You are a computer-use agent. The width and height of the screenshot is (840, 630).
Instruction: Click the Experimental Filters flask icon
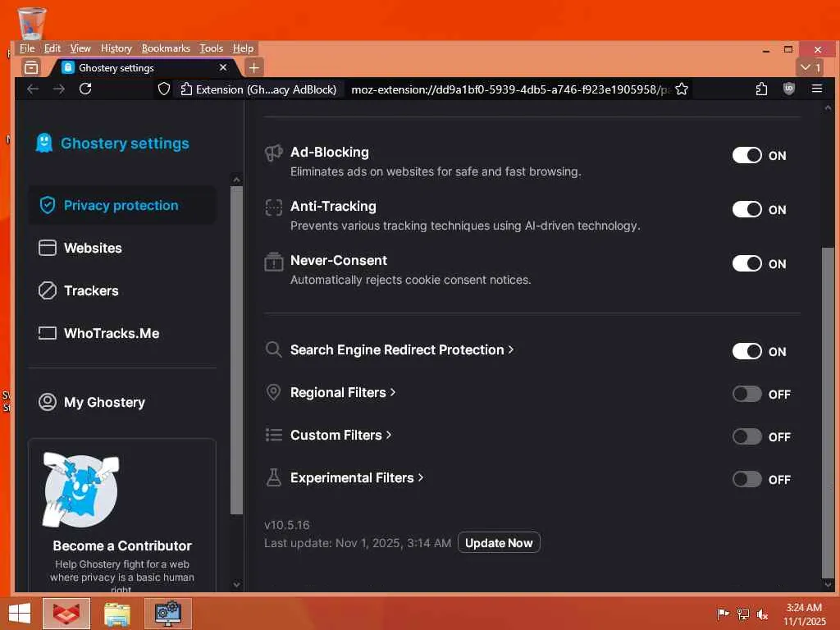[274, 477]
